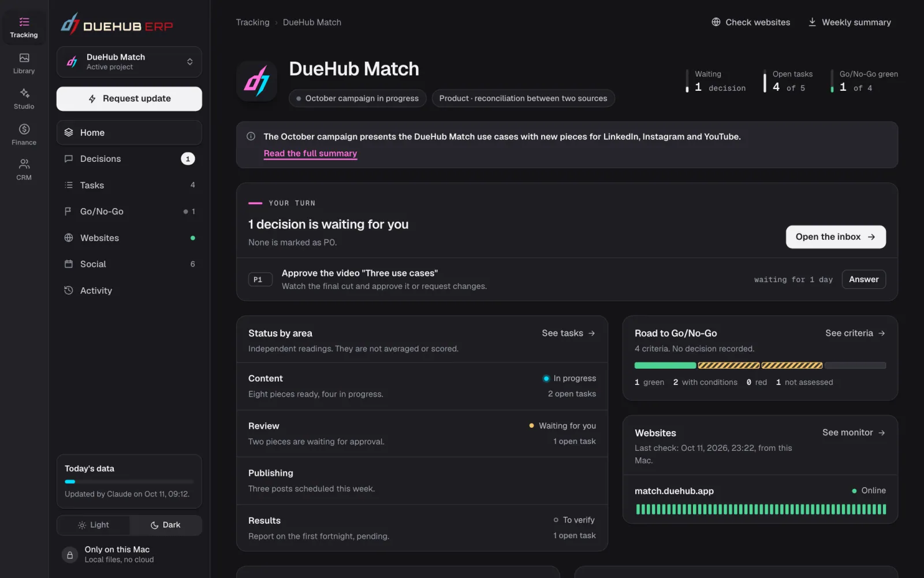The height and width of the screenshot is (578, 924).
Task: Follow the Read the full summary link
Action: [310, 153]
